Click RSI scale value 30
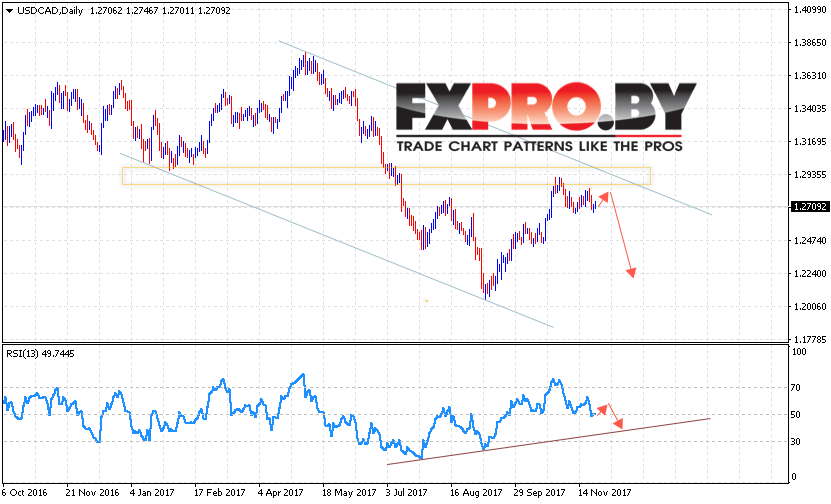Screen dimensions: 831x504 click(x=795, y=441)
